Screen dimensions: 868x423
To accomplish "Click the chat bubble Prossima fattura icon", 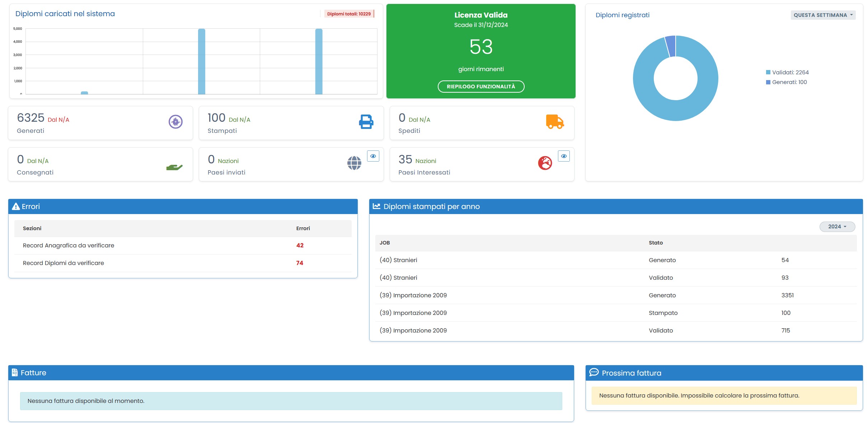I will tap(594, 372).
